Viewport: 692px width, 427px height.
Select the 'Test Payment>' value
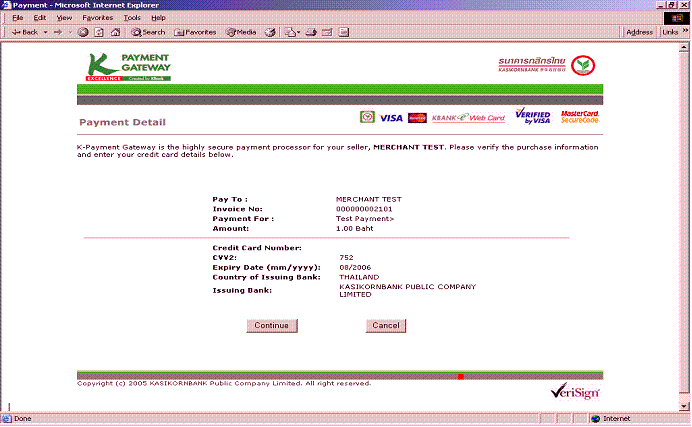point(365,219)
